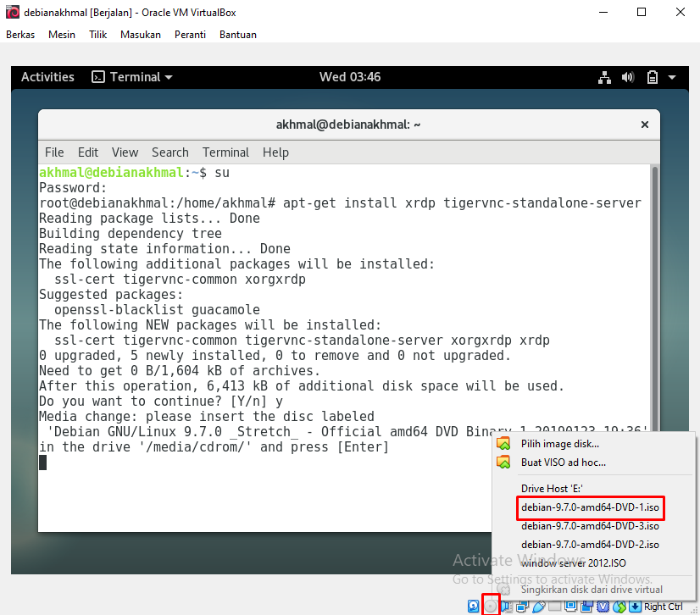Close the akhmal@debianakhmal terminal window

coord(645,125)
